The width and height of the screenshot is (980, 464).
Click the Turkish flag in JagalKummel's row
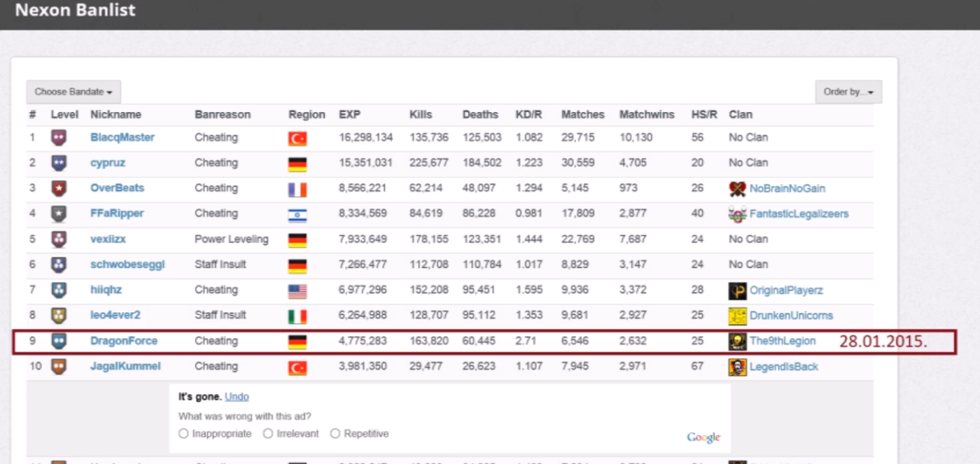tap(298, 368)
